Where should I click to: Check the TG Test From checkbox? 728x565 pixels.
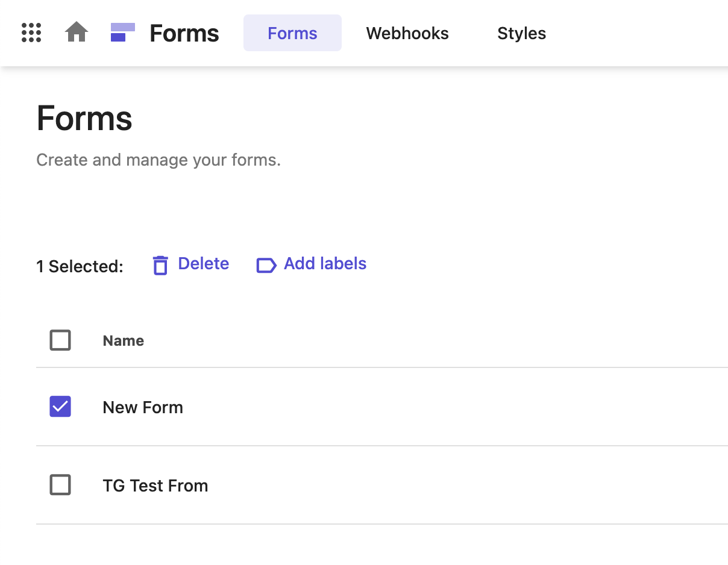click(x=60, y=485)
